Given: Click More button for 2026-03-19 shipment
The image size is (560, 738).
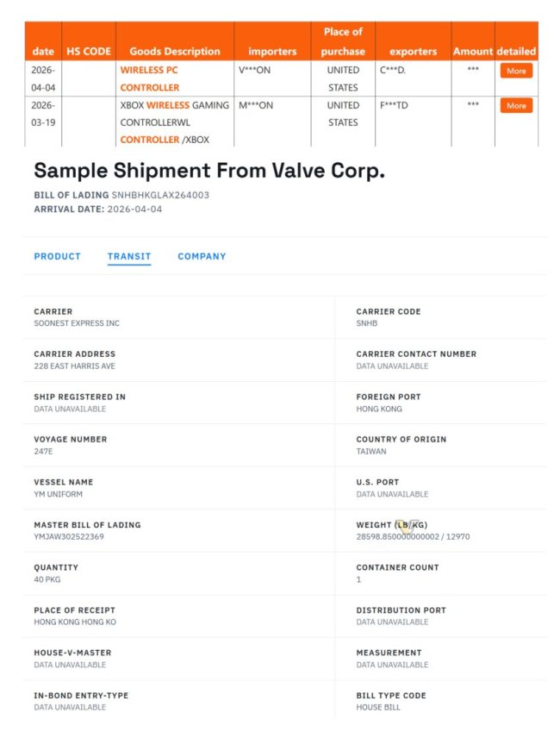Looking at the screenshot, I should 516,106.
